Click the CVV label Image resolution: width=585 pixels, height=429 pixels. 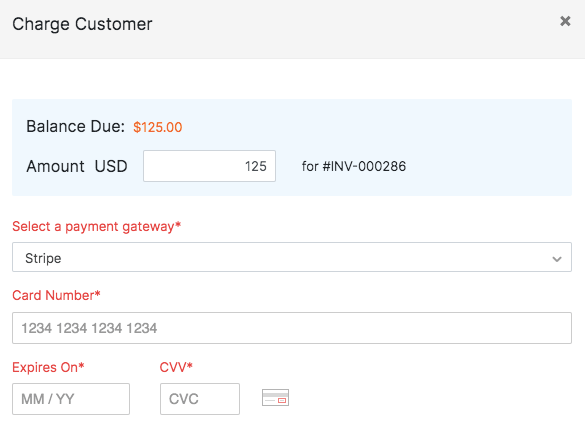(x=176, y=367)
